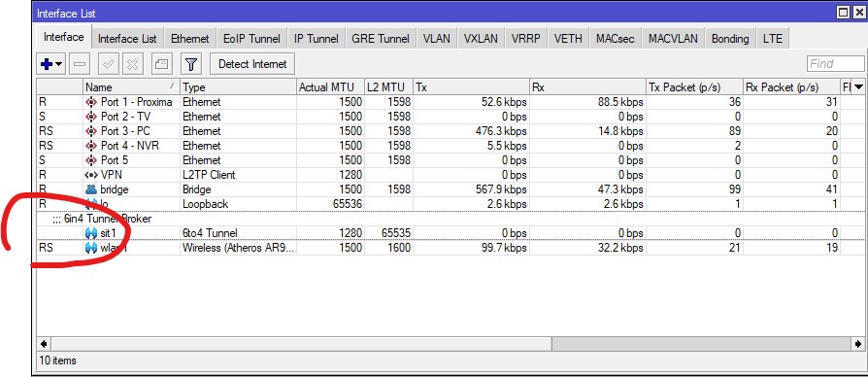Click the 476.3 kbps Tx value
The height and width of the screenshot is (377, 868).
click(501, 131)
